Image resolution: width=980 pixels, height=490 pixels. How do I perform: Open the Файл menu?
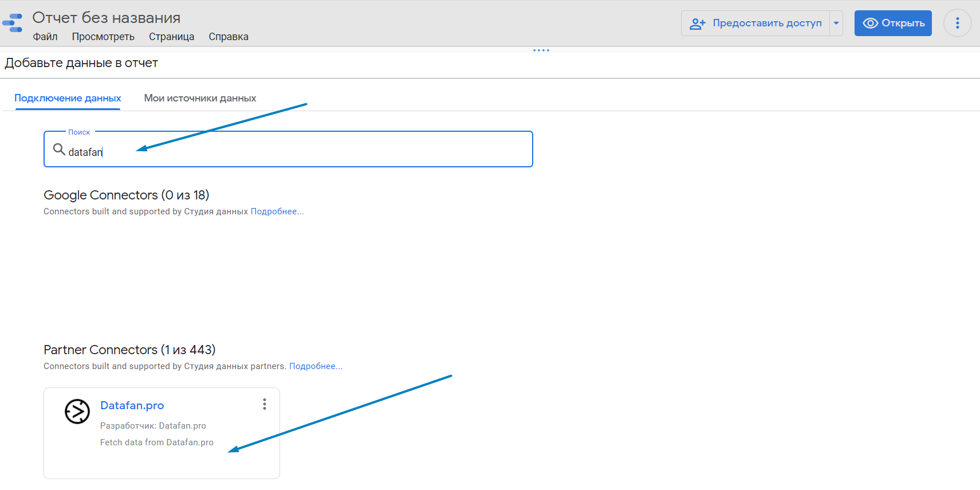(x=45, y=37)
